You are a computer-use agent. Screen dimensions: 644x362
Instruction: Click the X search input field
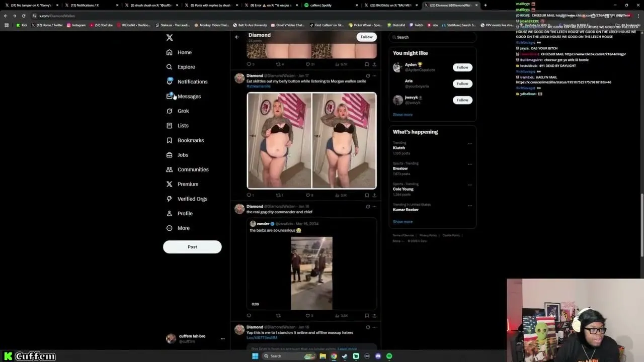433,37
